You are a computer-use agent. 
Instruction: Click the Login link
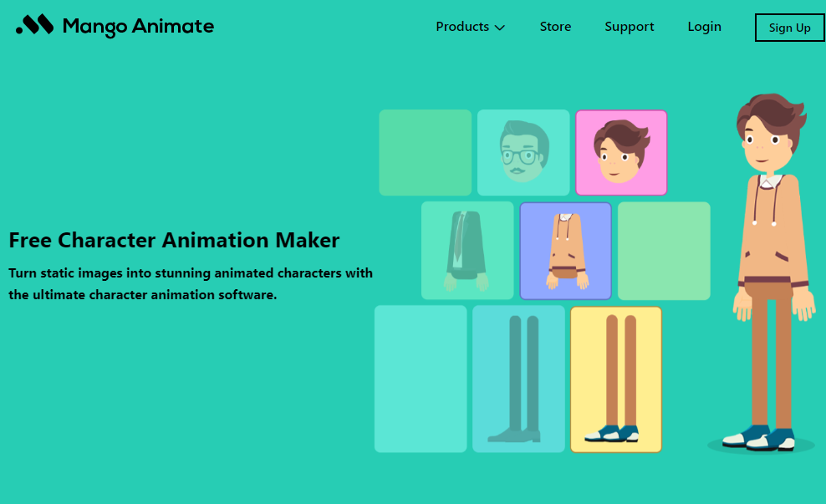(704, 27)
